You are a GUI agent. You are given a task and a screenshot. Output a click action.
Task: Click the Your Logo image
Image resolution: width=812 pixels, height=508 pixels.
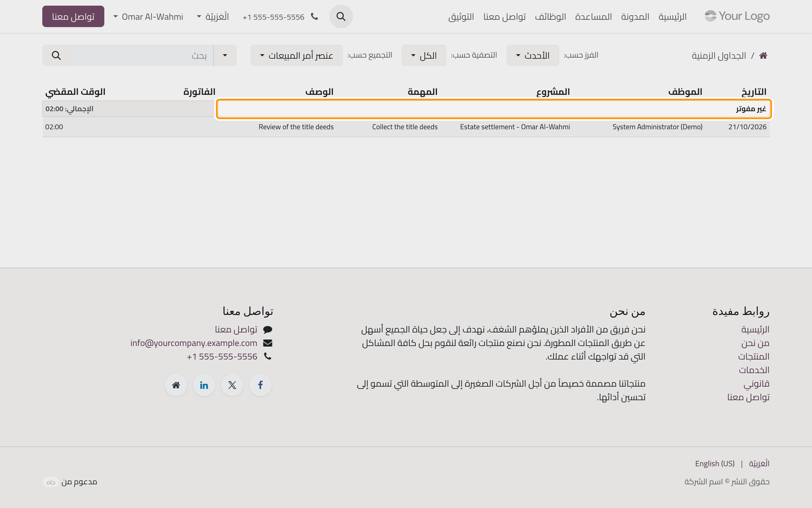pyautogui.click(x=737, y=16)
